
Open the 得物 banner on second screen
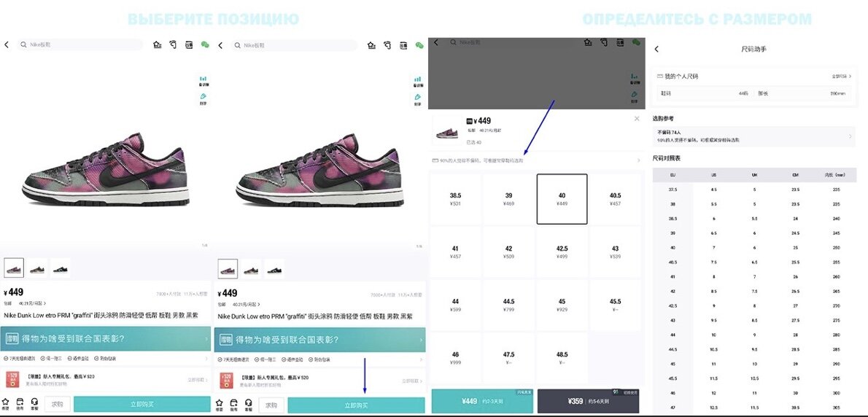(x=320, y=340)
